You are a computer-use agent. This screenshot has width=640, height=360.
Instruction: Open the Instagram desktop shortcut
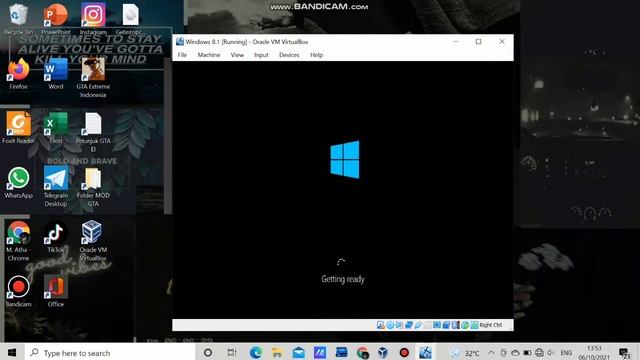pos(93,19)
